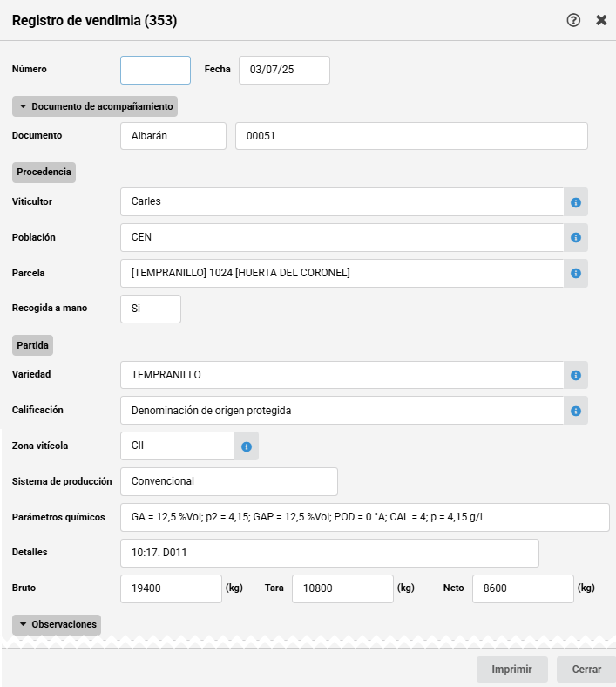Open the Sistema de producción field showing Convencional

229,481
